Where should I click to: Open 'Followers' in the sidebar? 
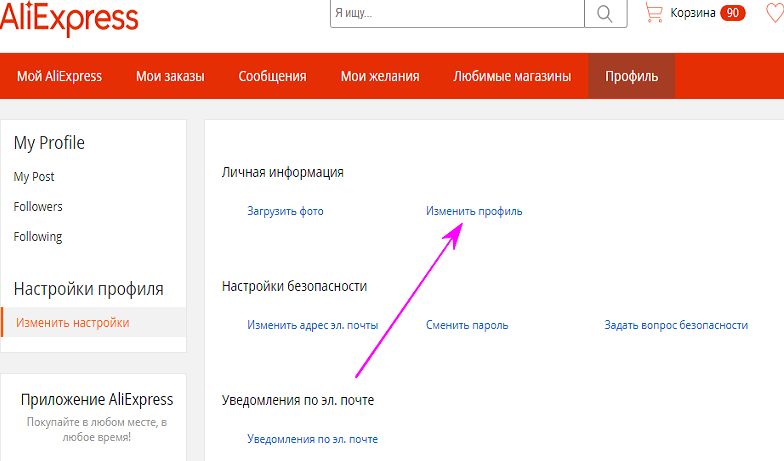[x=38, y=206]
